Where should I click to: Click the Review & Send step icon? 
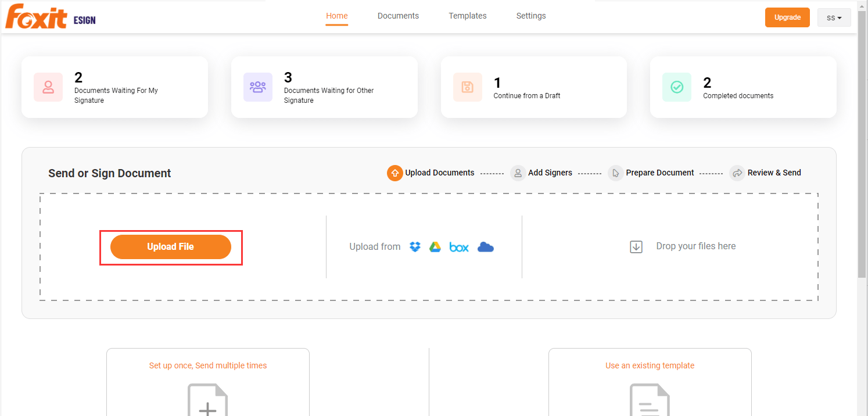pyautogui.click(x=737, y=173)
